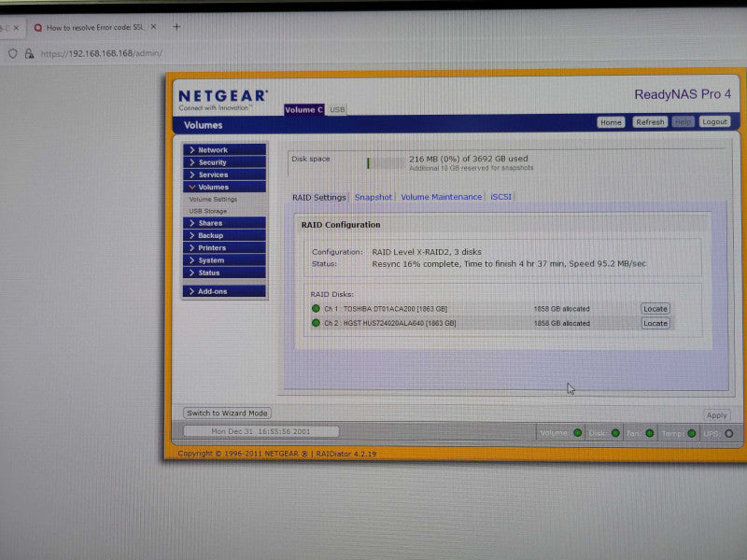Open USB Storage submenu item
Screen dimensions: 747x560
point(207,211)
